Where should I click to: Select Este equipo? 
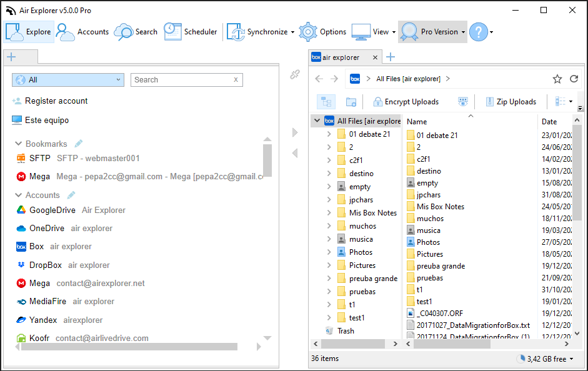pyautogui.click(x=41, y=121)
